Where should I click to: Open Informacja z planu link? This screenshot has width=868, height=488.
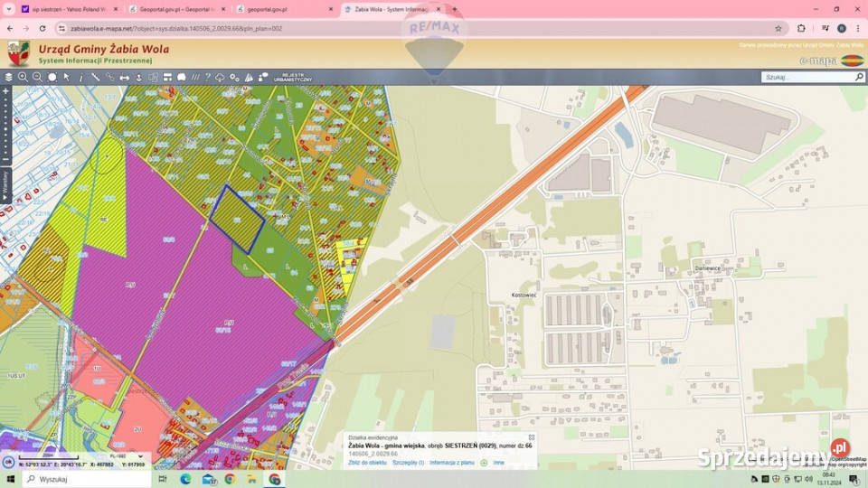coord(451,463)
